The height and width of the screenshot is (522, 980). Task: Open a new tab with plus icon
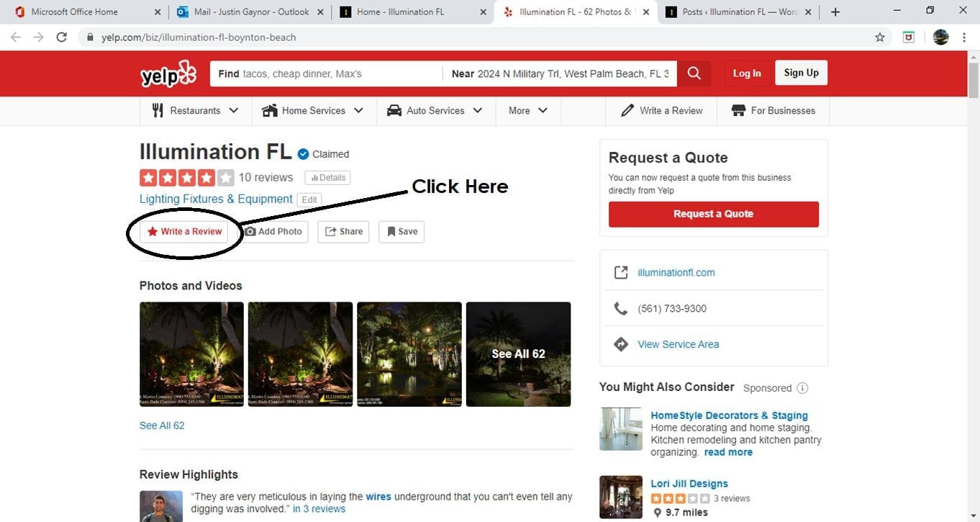[x=835, y=12]
